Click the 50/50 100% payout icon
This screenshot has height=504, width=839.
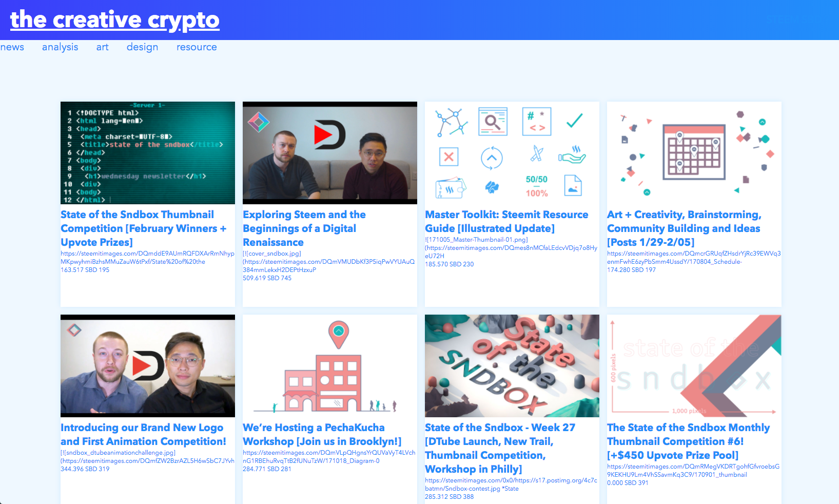pos(537,186)
